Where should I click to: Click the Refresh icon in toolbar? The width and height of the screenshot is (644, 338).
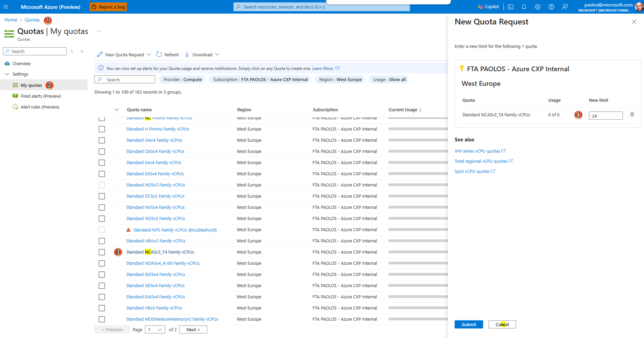159,54
